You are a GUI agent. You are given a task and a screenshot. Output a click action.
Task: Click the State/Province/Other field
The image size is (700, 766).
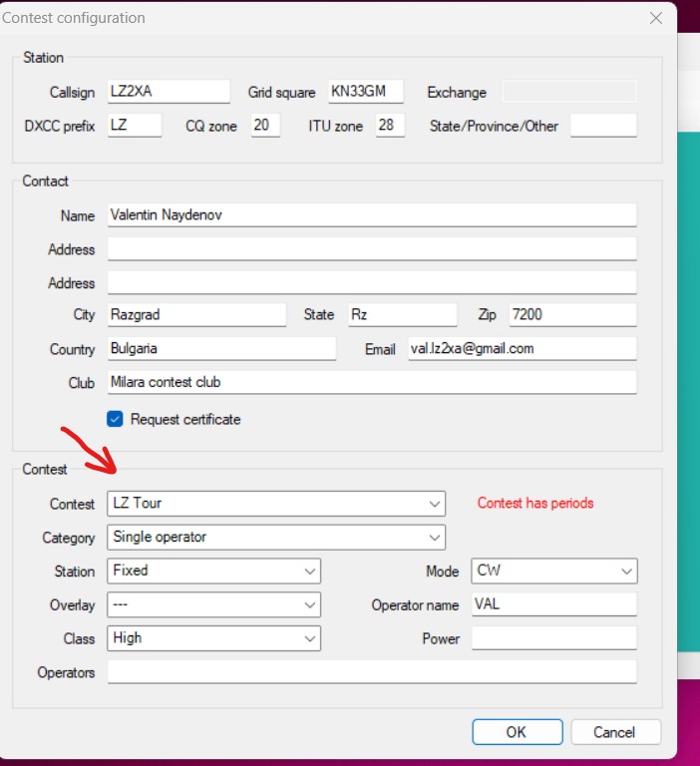[603, 125]
